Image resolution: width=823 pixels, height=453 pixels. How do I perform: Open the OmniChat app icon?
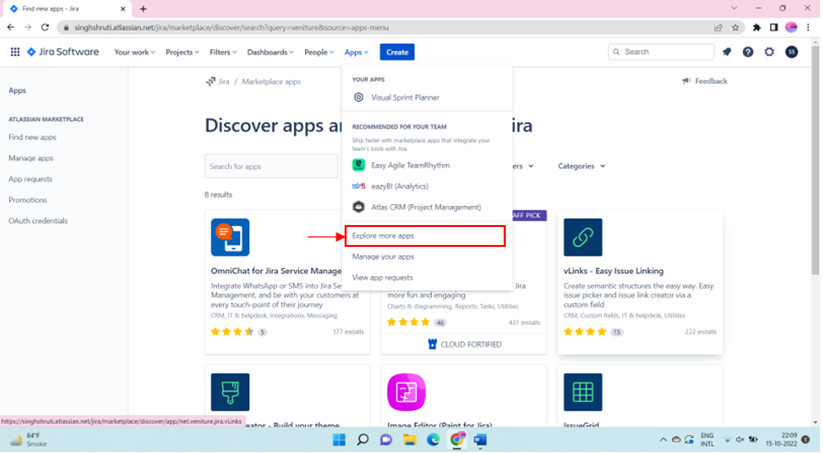(230, 238)
